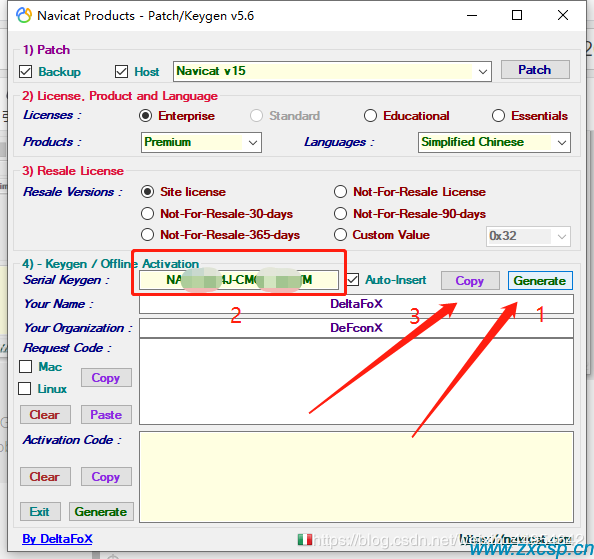Select the Enterprise license radio button
The height and width of the screenshot is (559, 594).
pos(145,116)
